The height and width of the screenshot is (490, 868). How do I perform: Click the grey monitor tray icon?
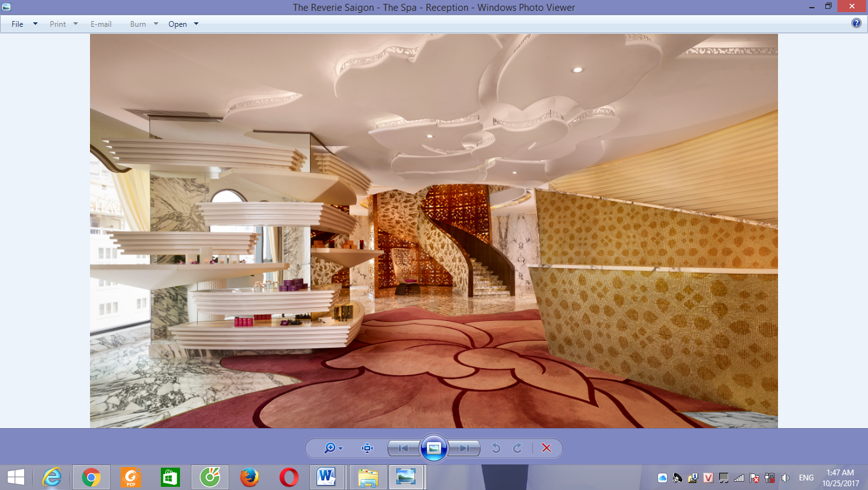point(724,478)
